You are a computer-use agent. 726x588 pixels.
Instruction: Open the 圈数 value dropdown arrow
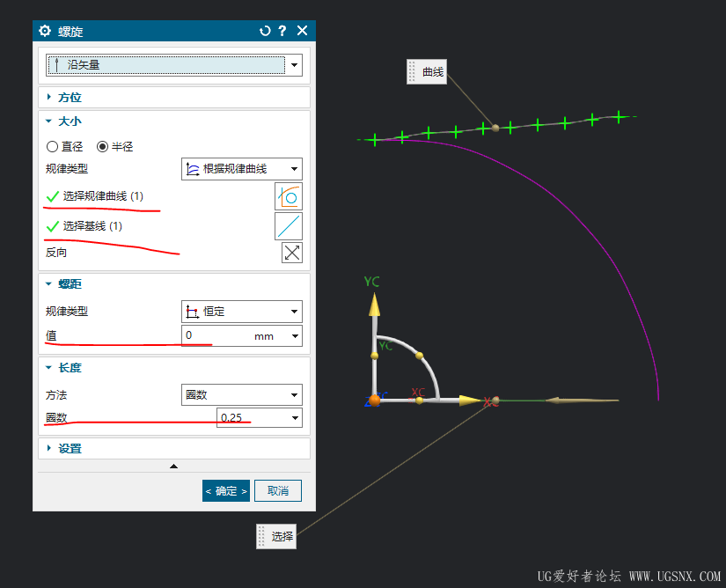click(x=295, y=417)
